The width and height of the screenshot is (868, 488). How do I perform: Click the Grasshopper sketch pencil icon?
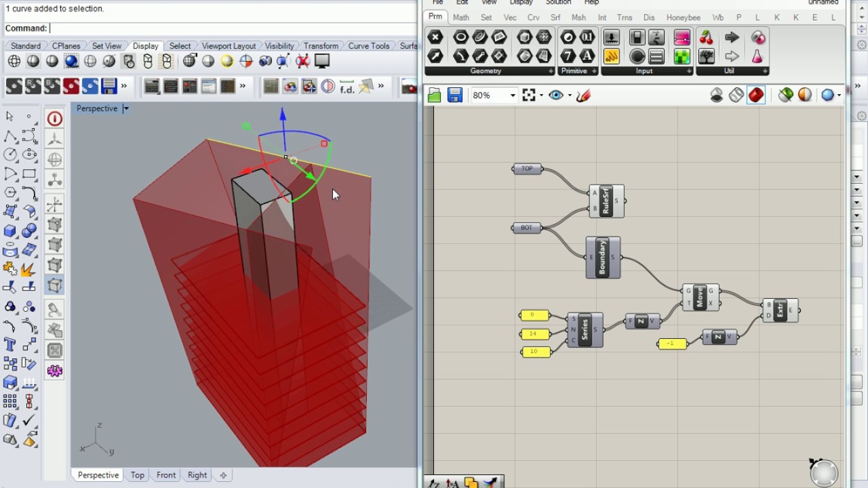point(583,96)
